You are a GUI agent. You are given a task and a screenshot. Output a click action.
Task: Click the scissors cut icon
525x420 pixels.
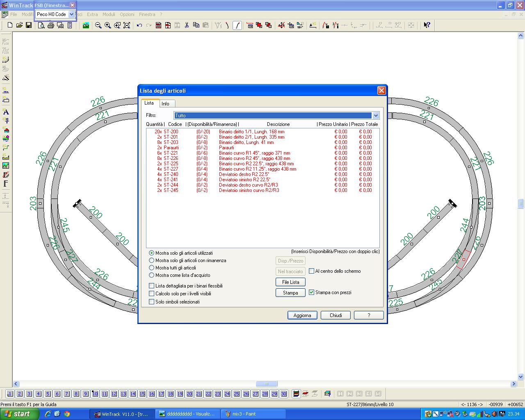187,25
